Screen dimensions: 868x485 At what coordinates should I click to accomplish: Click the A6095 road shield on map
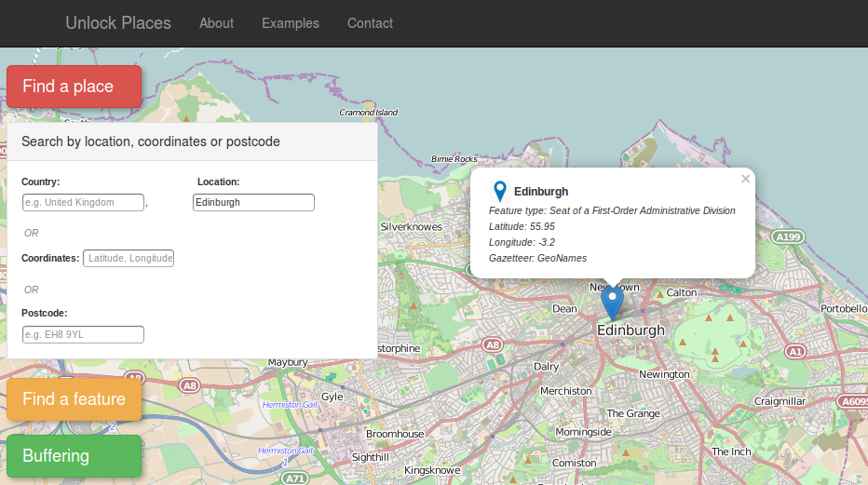pyautogui.click(x=853, y=401)
